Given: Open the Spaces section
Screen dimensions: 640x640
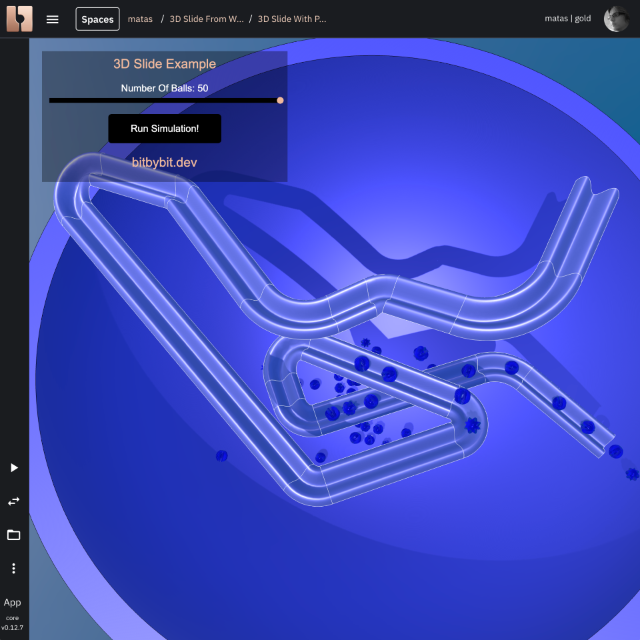Looking at the screenshot, I should pos(98,19).
